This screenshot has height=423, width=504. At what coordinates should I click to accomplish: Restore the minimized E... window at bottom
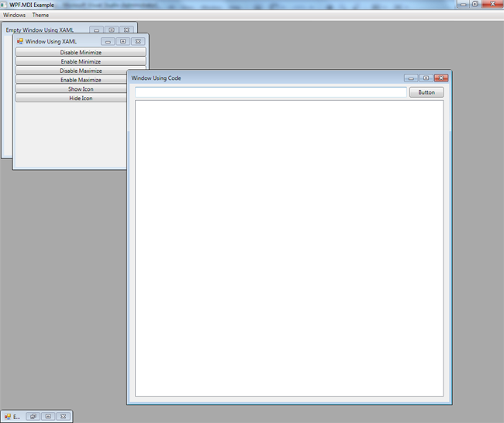point(33,416)
